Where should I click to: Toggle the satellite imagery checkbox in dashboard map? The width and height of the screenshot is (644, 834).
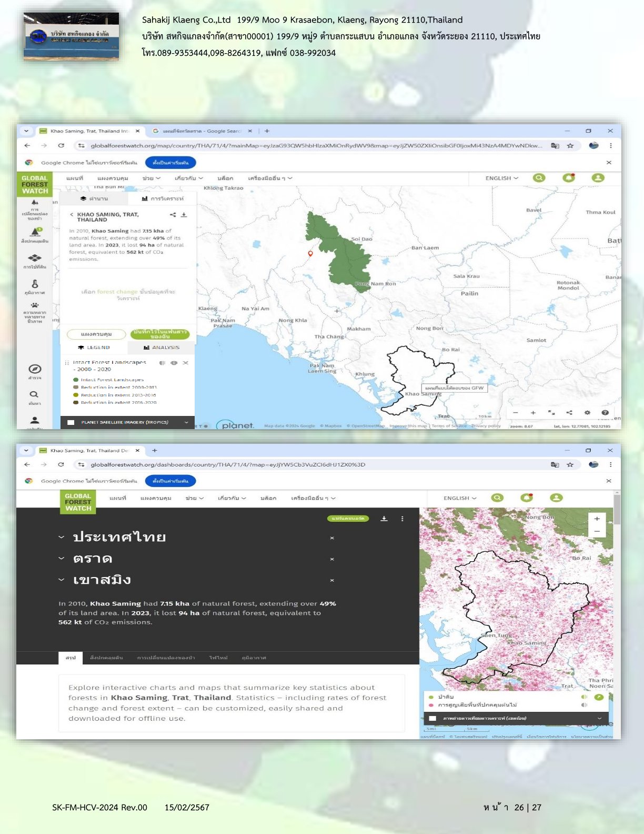pos(432,719)
